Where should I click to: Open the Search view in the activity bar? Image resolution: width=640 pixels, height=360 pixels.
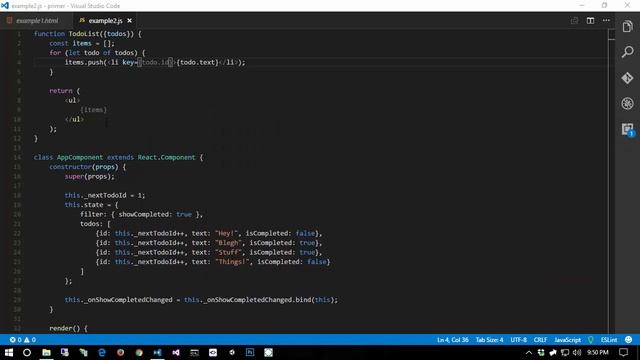click(x=627, y=52)
